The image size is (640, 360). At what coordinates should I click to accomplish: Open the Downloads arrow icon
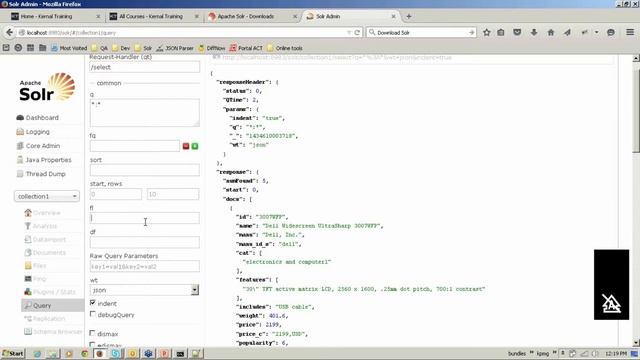pyautogui.click(x=534, y=32)
